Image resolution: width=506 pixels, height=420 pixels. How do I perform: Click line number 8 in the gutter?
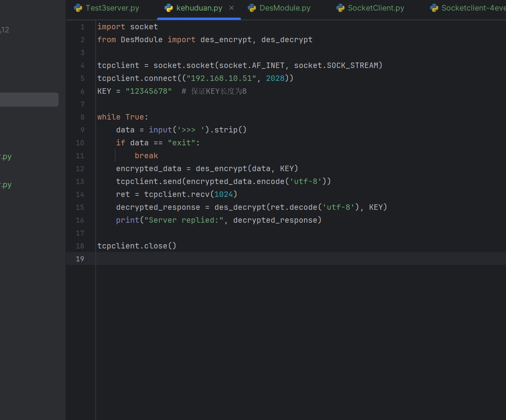(82, 117)
